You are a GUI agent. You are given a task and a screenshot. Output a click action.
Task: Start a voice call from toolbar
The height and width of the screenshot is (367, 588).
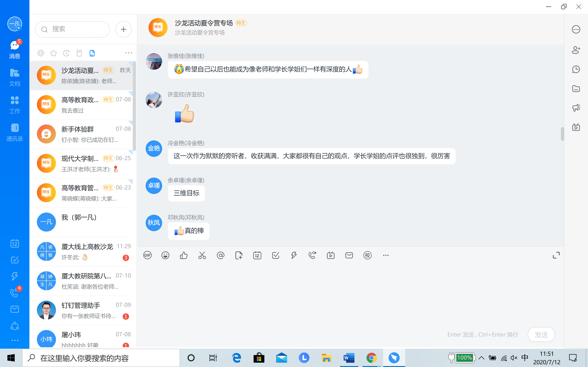[312, 255]
